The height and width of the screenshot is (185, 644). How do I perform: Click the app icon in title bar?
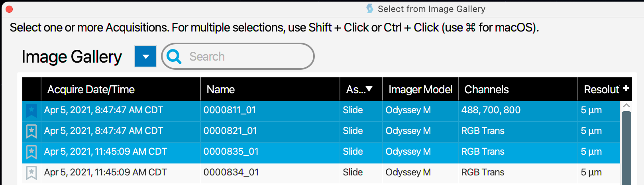click(x=370, y=8)
